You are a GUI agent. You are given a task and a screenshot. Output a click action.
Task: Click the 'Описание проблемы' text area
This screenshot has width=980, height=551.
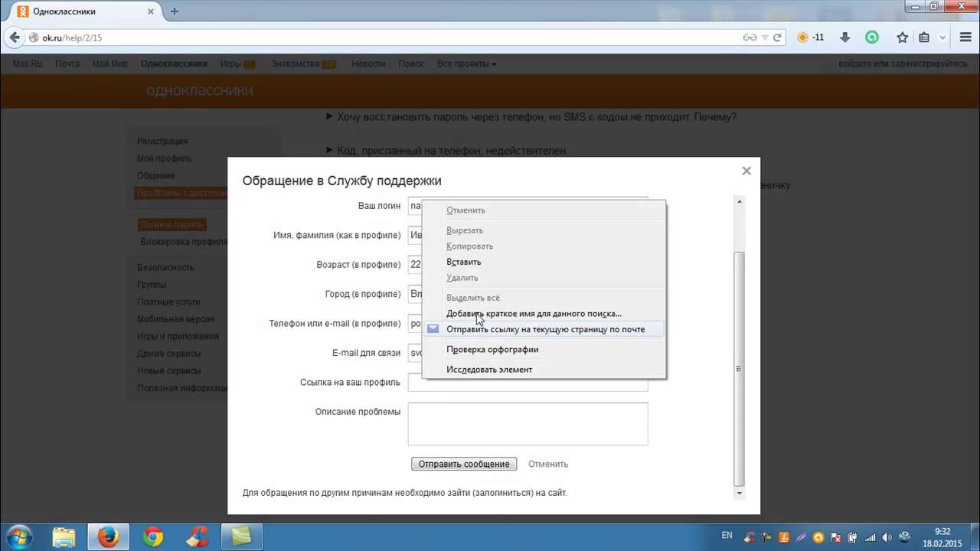528,424
